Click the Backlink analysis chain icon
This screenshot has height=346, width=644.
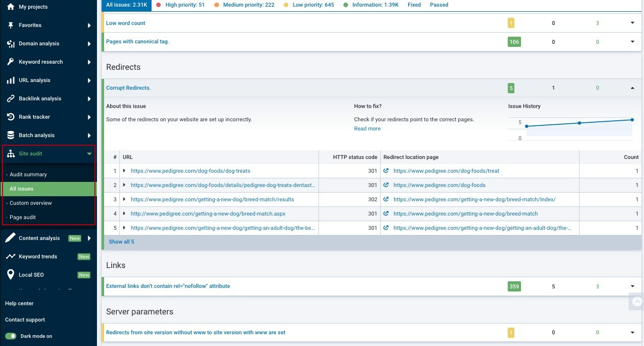(11, 98)
